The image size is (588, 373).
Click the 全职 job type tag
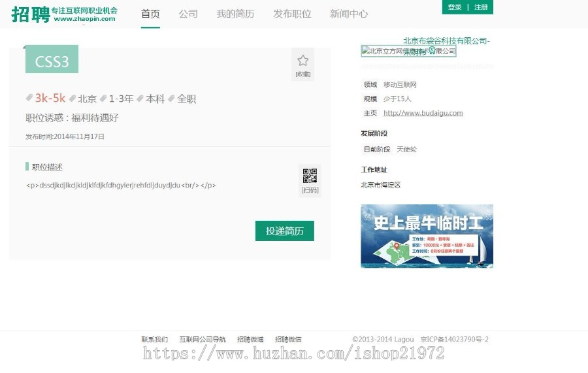tap(186, 99)
